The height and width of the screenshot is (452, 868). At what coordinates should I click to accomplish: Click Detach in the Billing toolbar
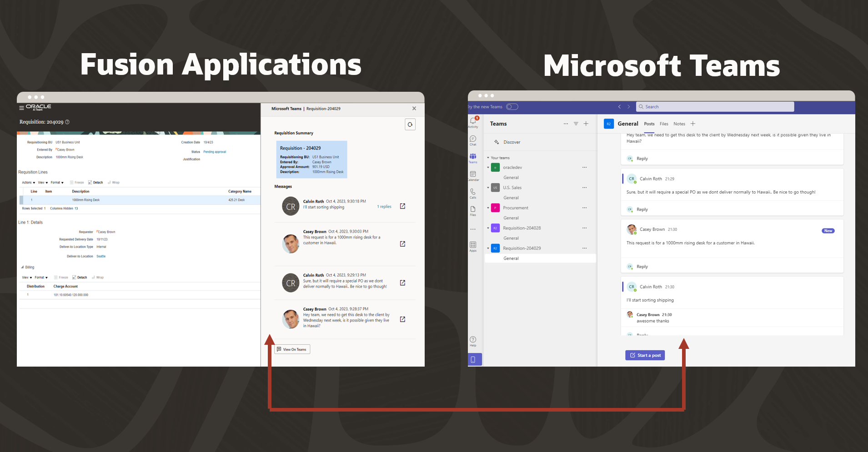pos(80,278)
